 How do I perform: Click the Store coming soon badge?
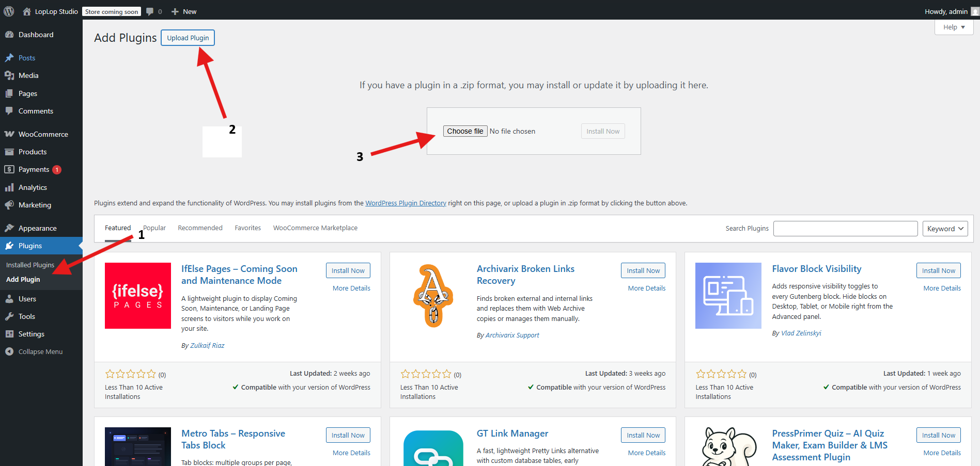tap(111, 11)
